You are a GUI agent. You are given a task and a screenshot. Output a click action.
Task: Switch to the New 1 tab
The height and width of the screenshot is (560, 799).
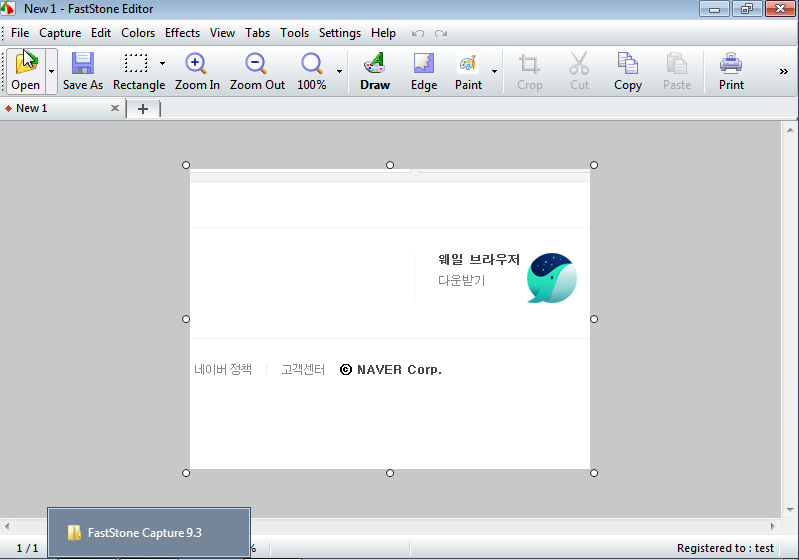point(32,108)
